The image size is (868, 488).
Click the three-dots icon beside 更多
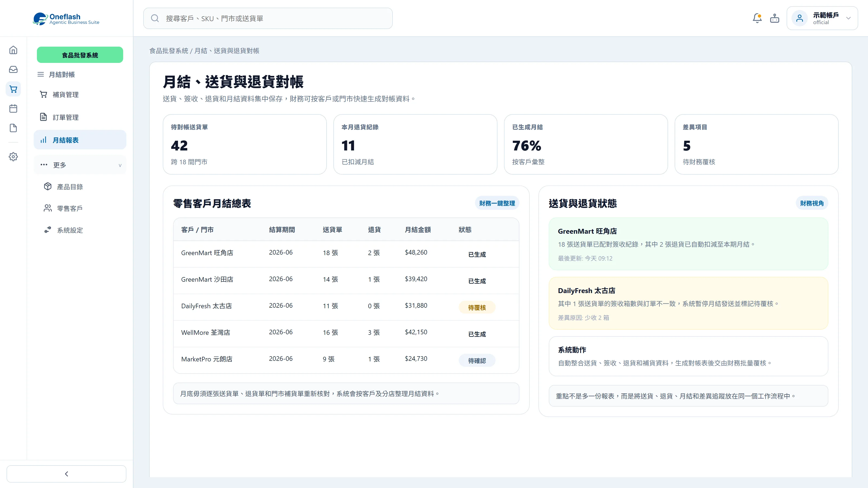coord(44,165)
